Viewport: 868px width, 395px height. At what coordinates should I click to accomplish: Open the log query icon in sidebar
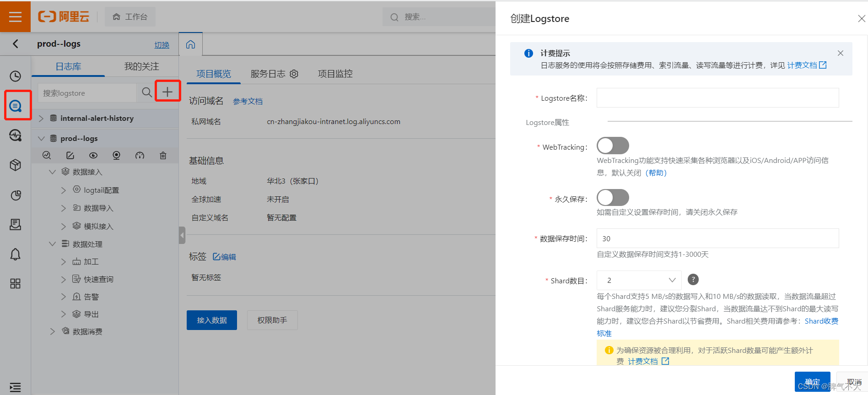click(x=16, y=106)
